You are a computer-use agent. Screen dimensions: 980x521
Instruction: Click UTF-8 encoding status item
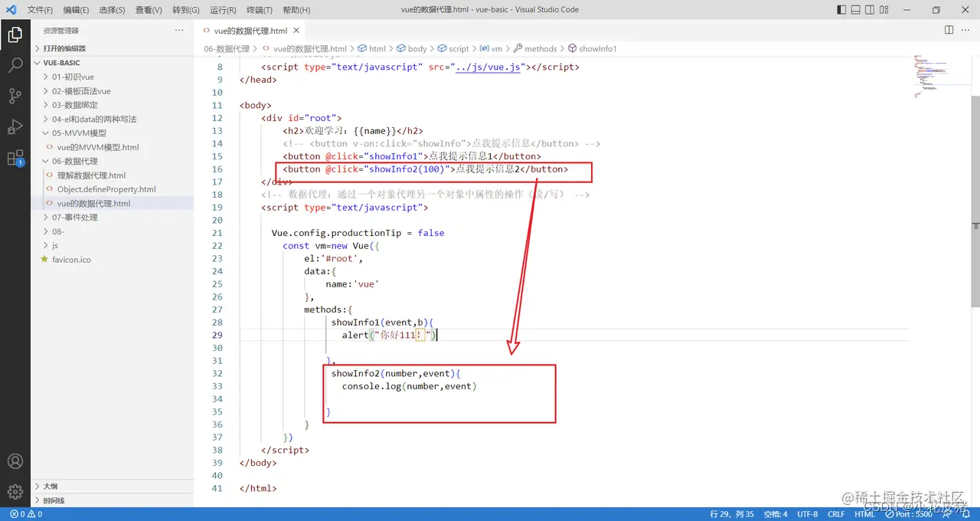tap(807, 514)
